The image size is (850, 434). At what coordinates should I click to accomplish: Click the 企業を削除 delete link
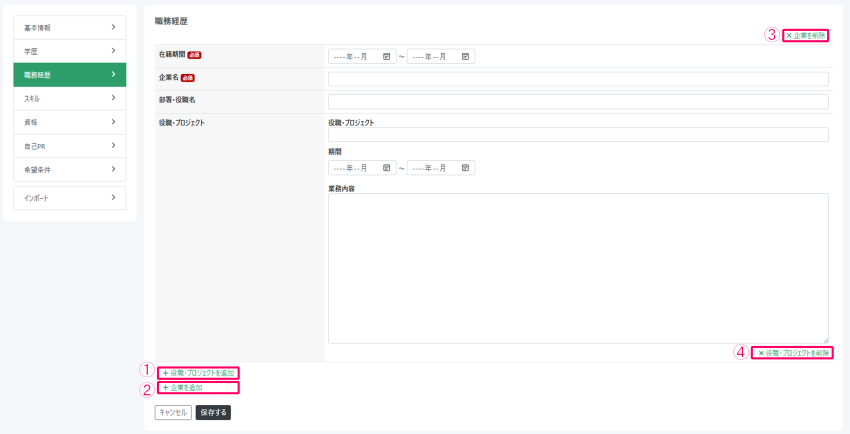[805, 35]
